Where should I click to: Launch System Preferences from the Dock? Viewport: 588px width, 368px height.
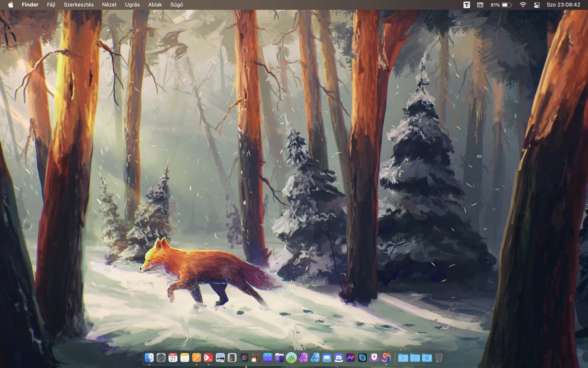pos(161,358)
